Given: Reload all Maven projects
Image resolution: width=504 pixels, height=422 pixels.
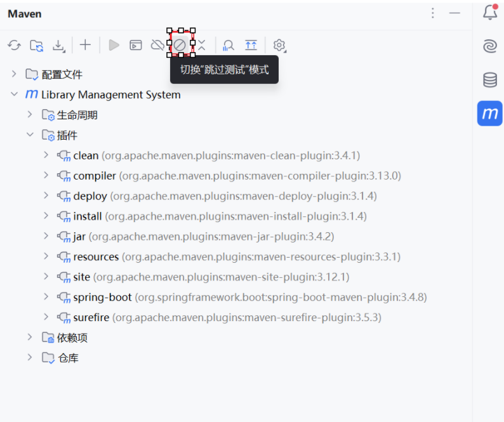Looking at the screenshot, I should pyautogui.click(x=14, y=45).
